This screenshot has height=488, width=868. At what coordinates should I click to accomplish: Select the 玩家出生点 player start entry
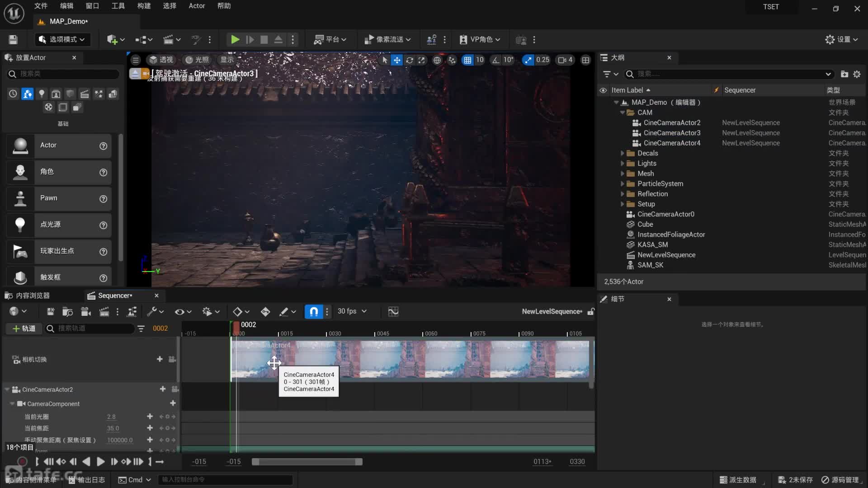click(x=59, y=251)
